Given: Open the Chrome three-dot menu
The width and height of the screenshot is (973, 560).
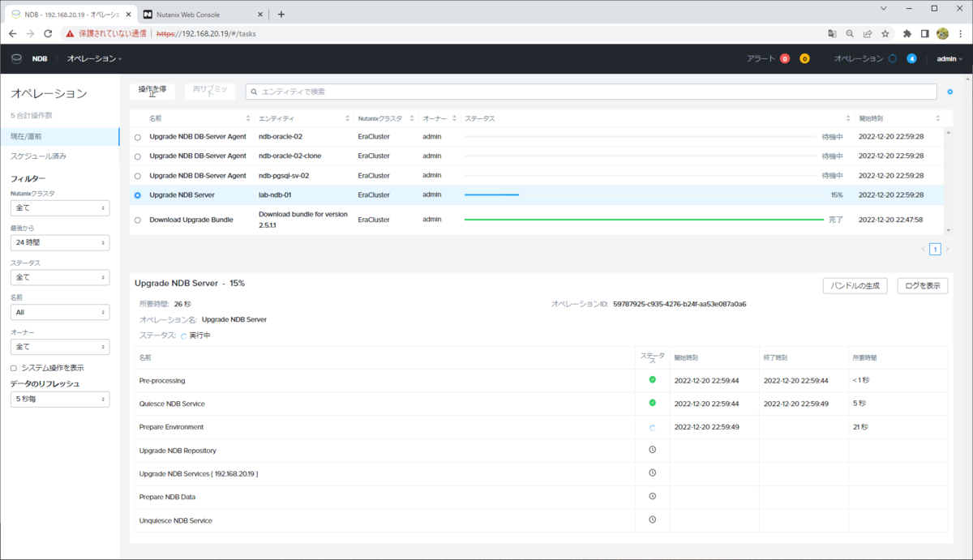Looking at the screenshot, I should (x=961, y=34).
